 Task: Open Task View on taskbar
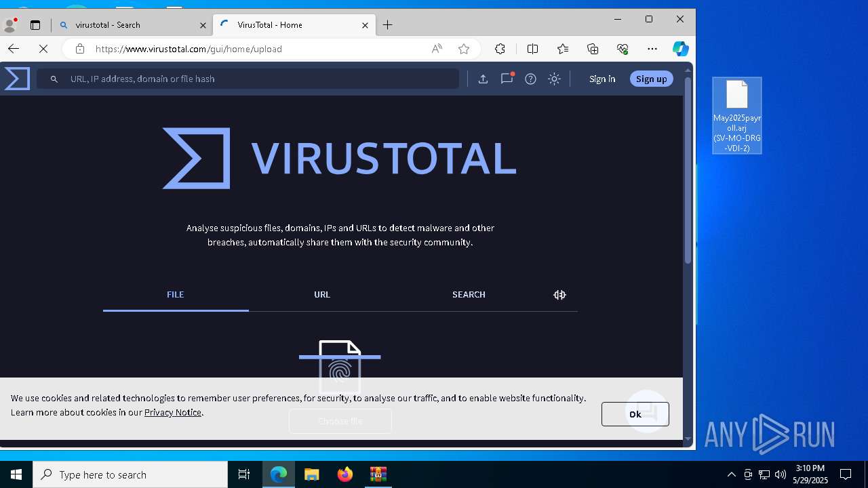[244, 474]
